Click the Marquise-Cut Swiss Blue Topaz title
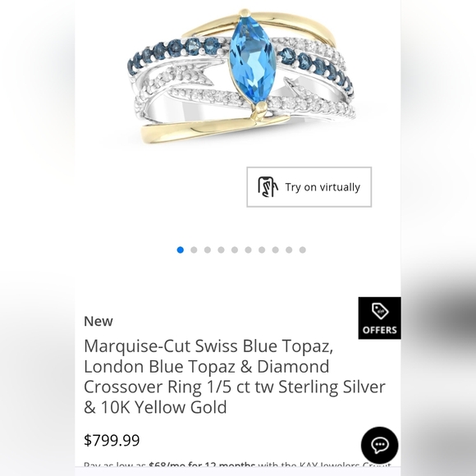The width and height of the screenshot is (476, 476). pyautogui.click(x=235, y=377)
